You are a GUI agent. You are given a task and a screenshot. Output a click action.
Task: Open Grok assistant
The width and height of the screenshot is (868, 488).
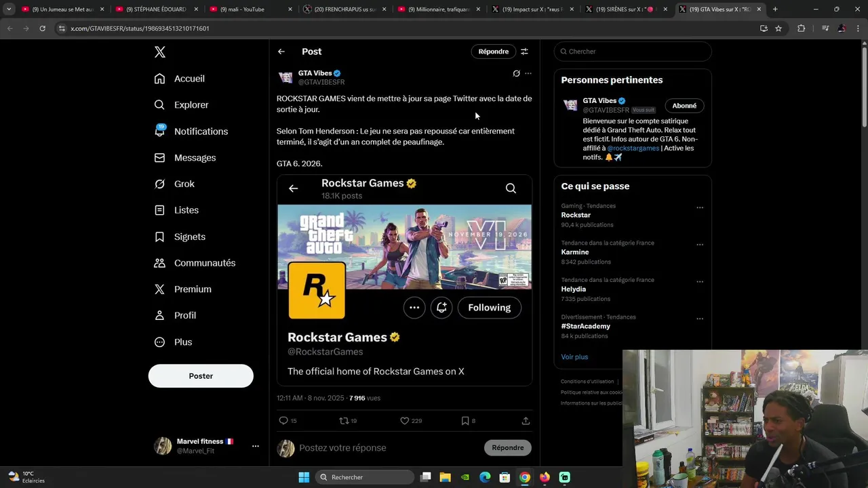[174, 184]
